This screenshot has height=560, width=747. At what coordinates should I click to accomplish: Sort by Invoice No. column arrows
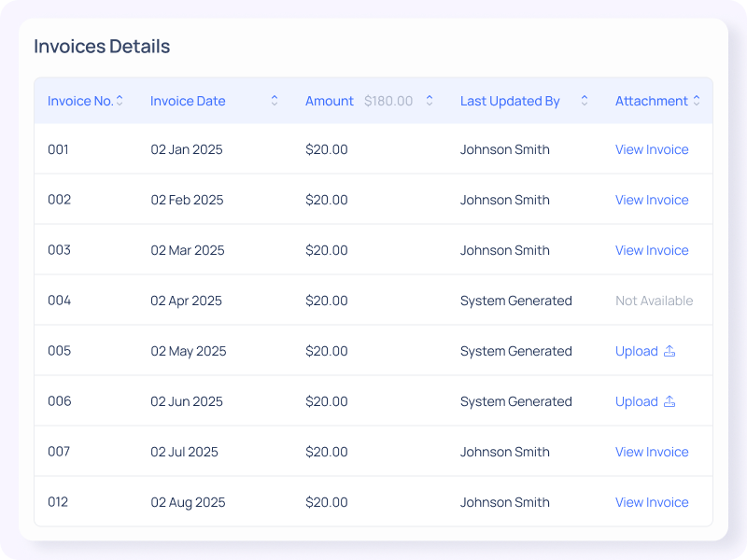120,101
